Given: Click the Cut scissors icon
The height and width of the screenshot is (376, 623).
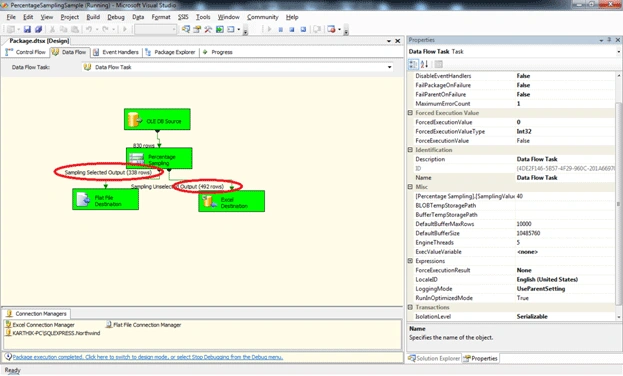Looking at the screenshot, I should point(52,29).
